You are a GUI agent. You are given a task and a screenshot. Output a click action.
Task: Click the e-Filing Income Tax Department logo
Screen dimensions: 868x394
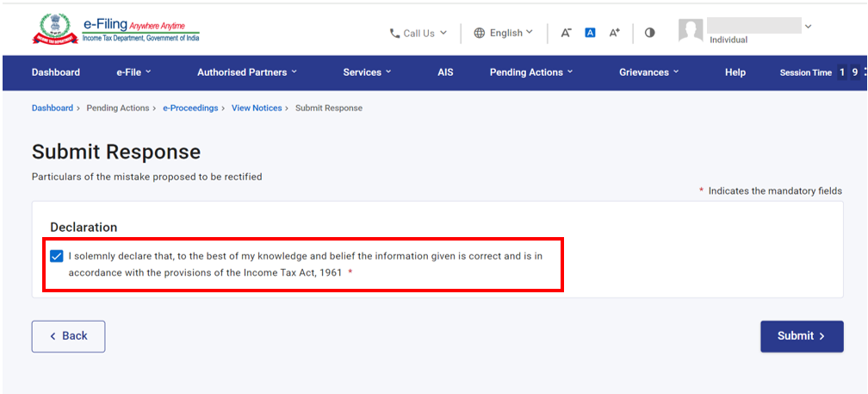pos(115,29)
